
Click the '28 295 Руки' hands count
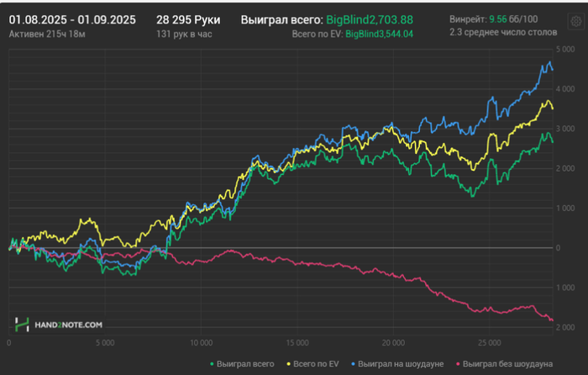tap(188, 20)
